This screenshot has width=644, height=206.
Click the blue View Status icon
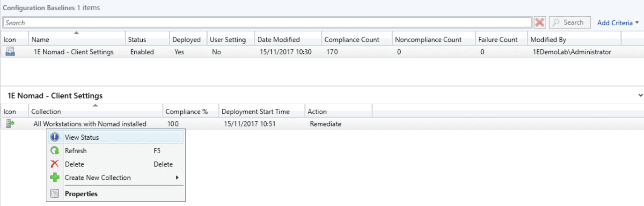[x=55, y=137]
